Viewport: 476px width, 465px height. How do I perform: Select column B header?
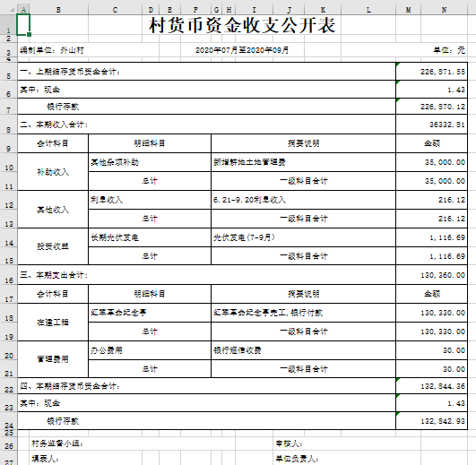pyautogui.click(x=58, y=10)
